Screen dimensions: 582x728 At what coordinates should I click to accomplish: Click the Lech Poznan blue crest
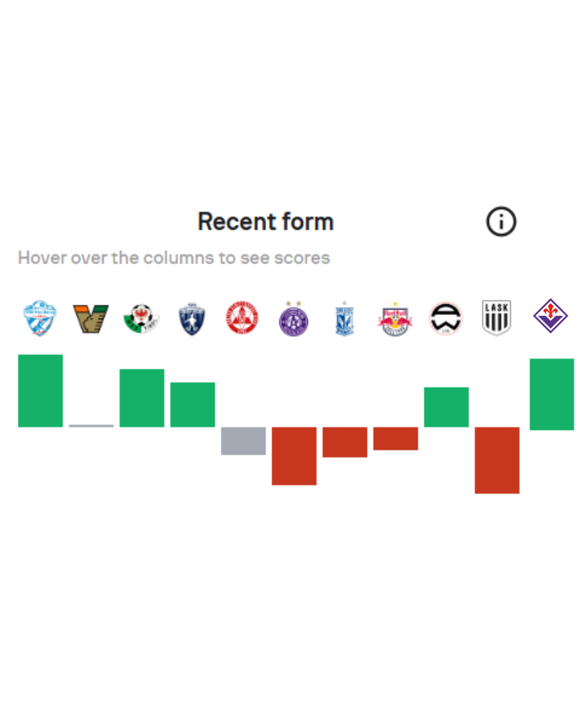(344, 319)
